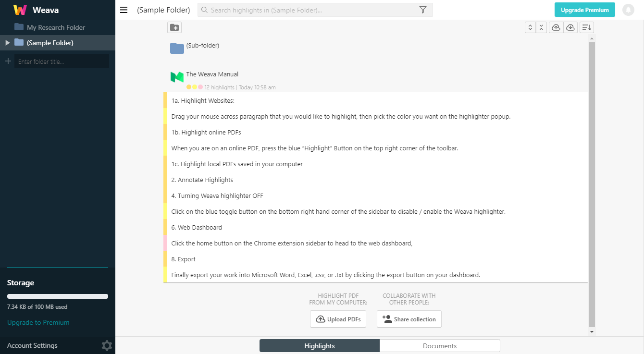Open the Upgrade to Premium link
Image resolution: width=644 pixels, height=354 pixels.
click(38, 322)
